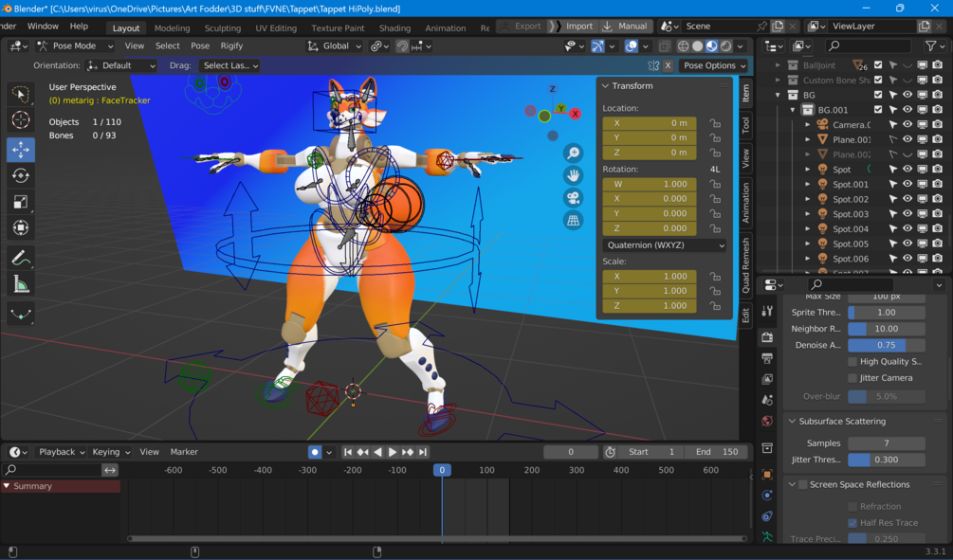This screenshot has width=953, height=560.
Task: Open the Pose Mode dropdown
Action: (75, 46)
